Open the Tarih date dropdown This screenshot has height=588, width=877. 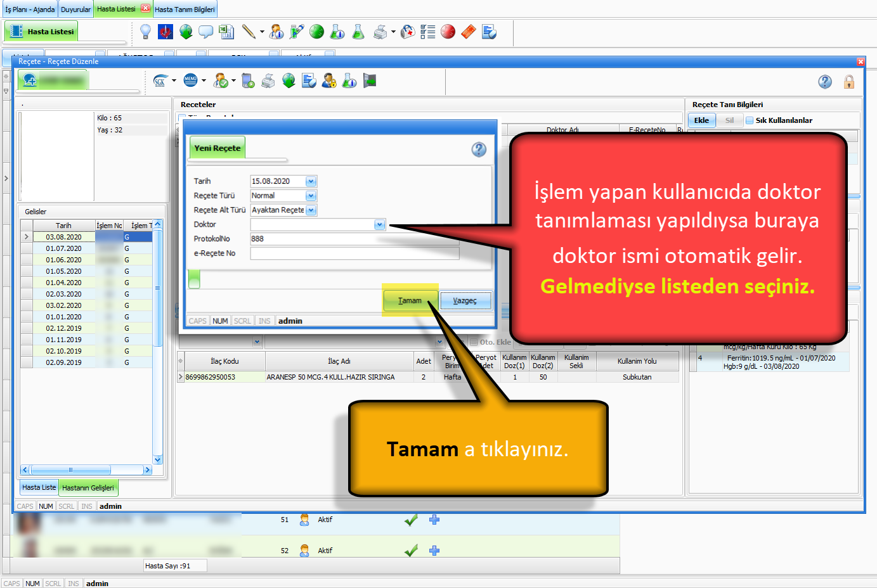pos(311,181)
